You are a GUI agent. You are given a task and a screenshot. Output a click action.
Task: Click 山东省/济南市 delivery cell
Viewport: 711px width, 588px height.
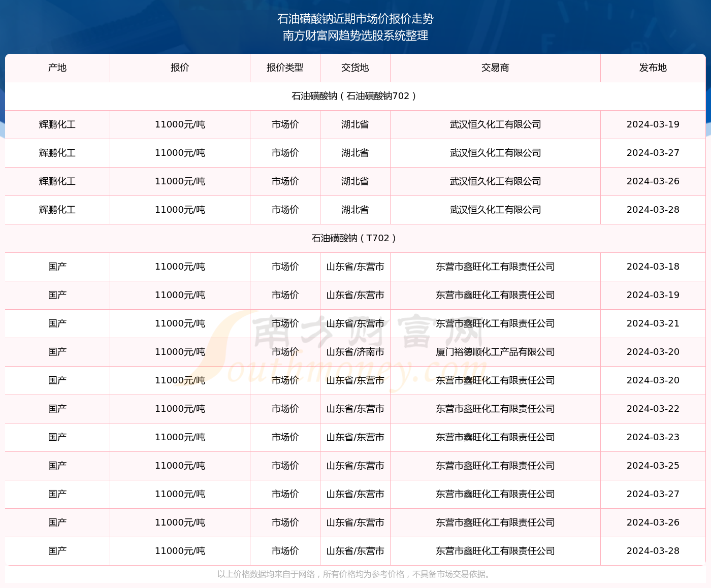pyautogui.click(x=355, y=352)
